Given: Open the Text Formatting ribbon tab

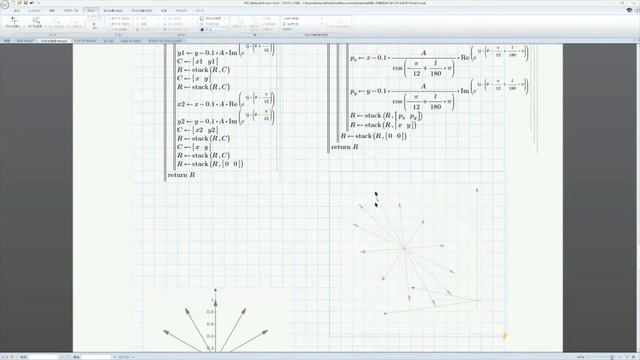Looking at the screenshot, I should pyautogui.click(x=142, y=11).
